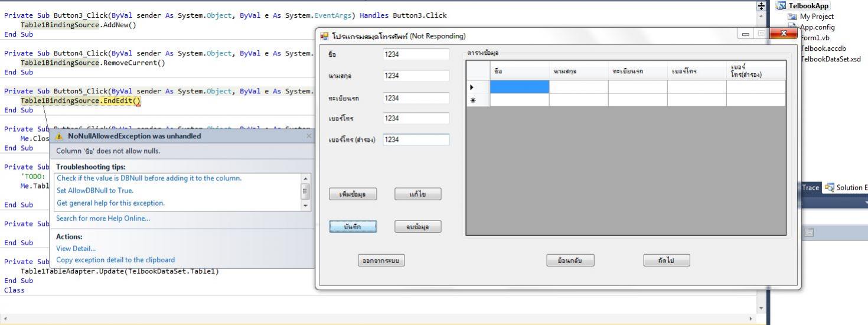
Task: Open the 'Set AllowDBNull to True.' tip
Action: pyautogui.click(x=95, y=190)
